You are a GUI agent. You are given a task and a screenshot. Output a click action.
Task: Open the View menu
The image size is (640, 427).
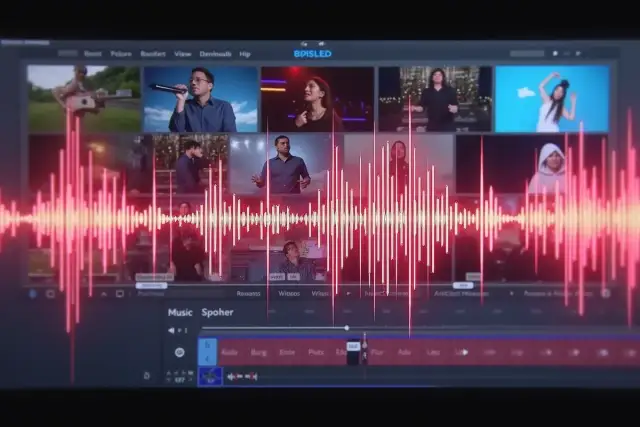pyautogui.click(x=183, y=53)
